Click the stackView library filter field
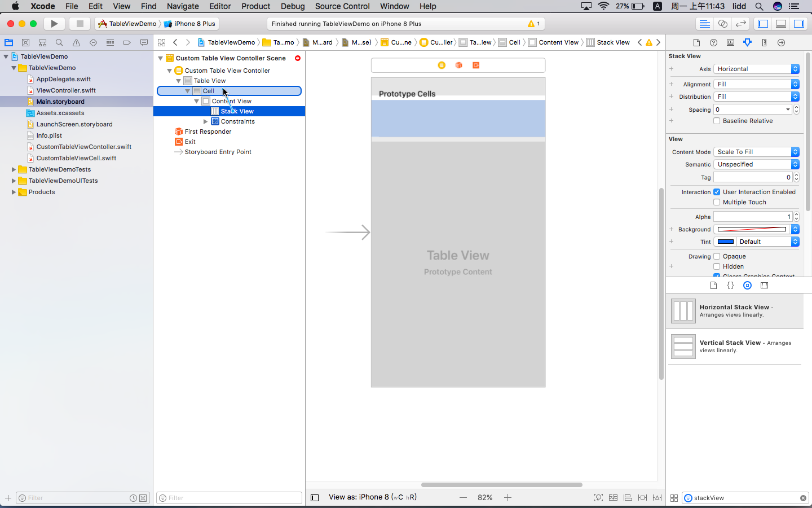Screen dimensions: 812x508 [744, 498]
